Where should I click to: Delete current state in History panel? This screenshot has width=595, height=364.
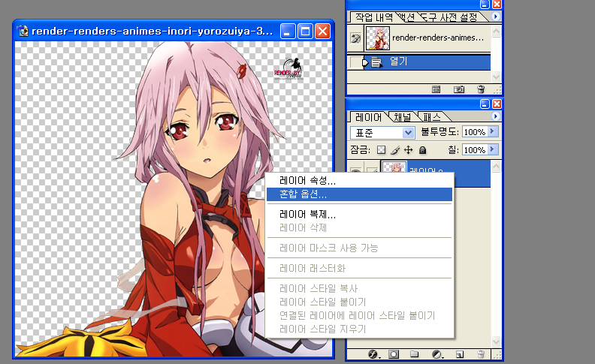pyautogui.click(x=481, y=89)
